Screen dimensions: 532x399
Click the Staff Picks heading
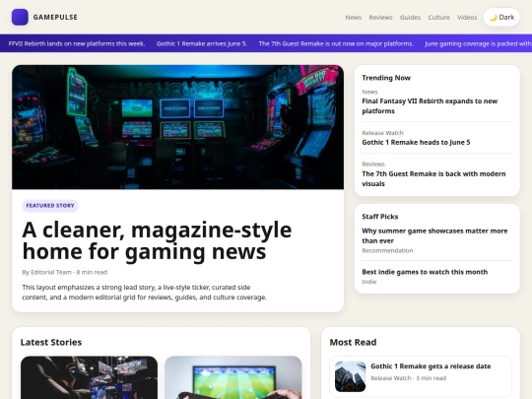tap(380, 217)
